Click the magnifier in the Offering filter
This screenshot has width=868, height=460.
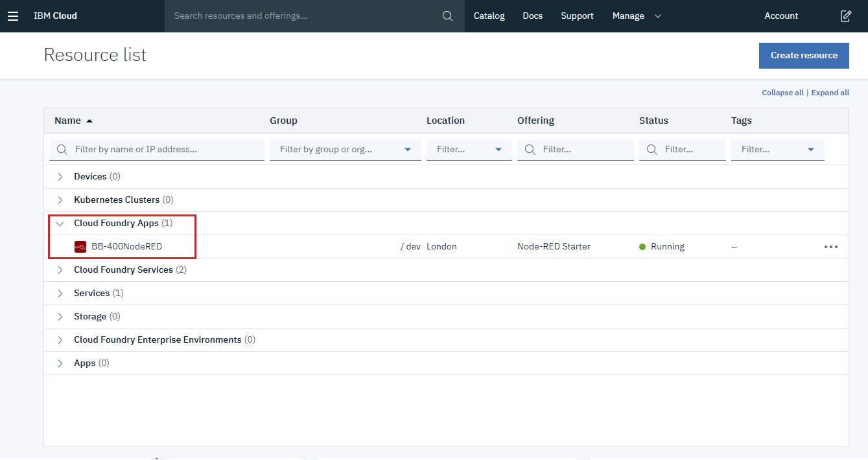coord(530,149)
